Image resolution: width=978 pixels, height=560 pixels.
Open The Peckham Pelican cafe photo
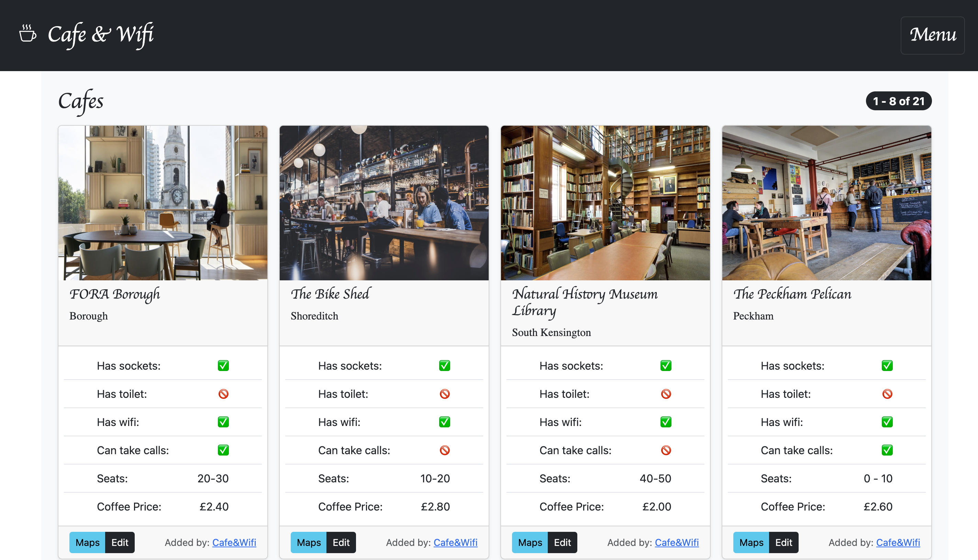pos(826,203)
